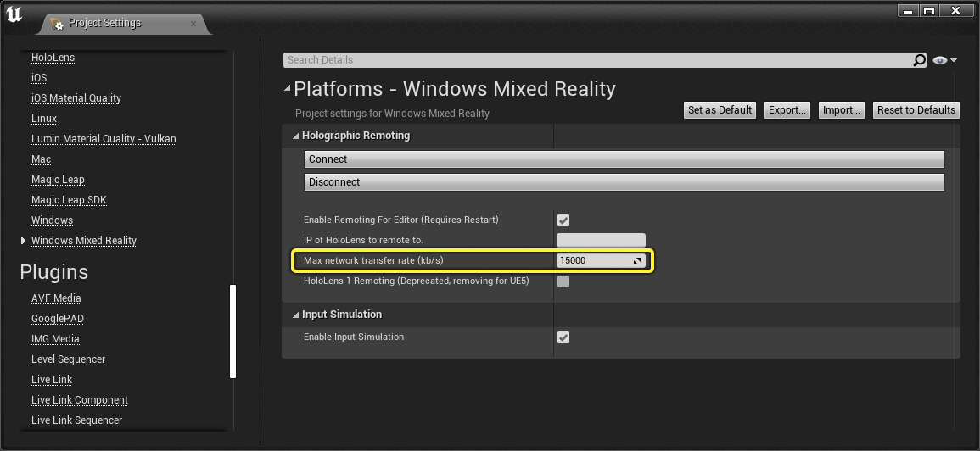The width and height of the screenshot is (980, 451).
Task: Click the Export... button
Action: coord(787,110)
